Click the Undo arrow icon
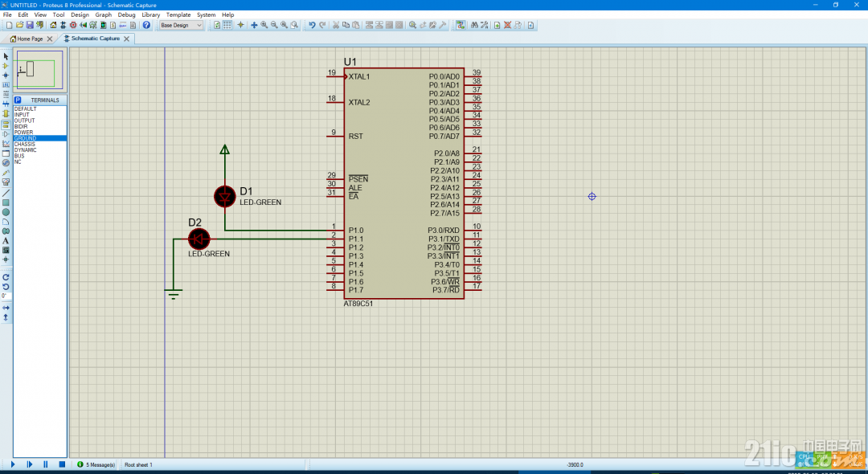Image resolution: width=868 pixels, height=474 pixels. tap(312, 25)
